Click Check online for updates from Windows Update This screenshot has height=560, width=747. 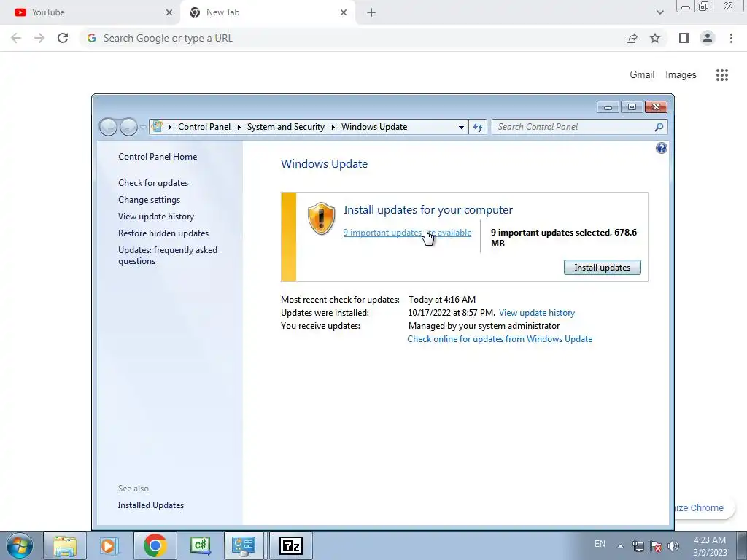500,339
